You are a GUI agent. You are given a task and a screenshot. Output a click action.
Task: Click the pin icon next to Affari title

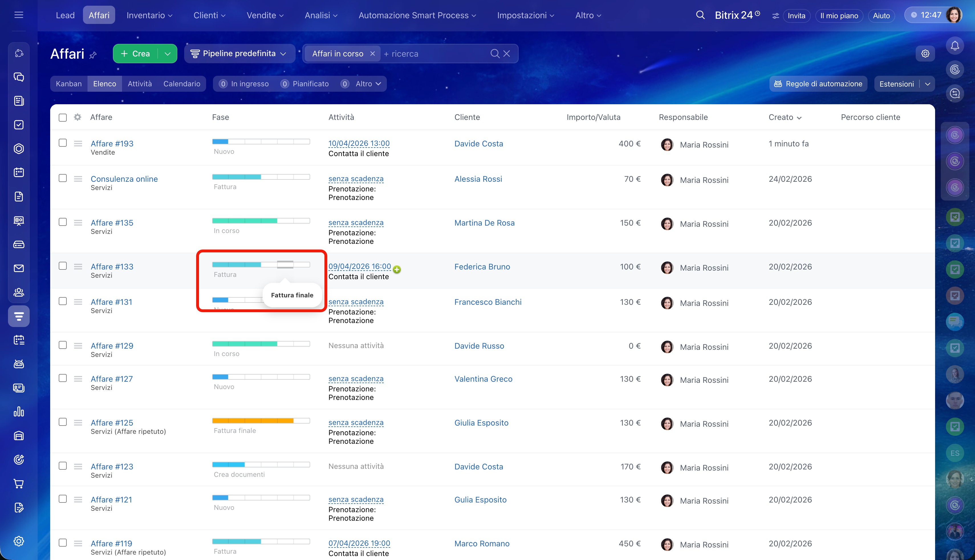click(x=93, y=55)
